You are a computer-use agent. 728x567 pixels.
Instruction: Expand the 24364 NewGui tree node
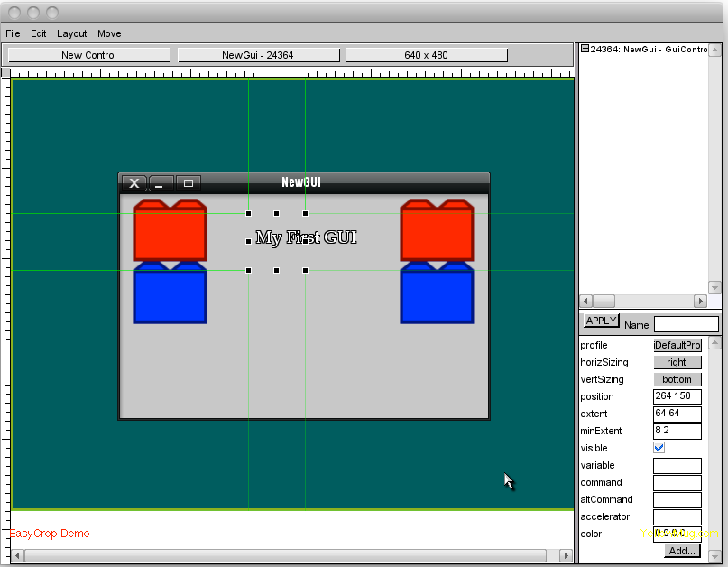pos(585,49)
